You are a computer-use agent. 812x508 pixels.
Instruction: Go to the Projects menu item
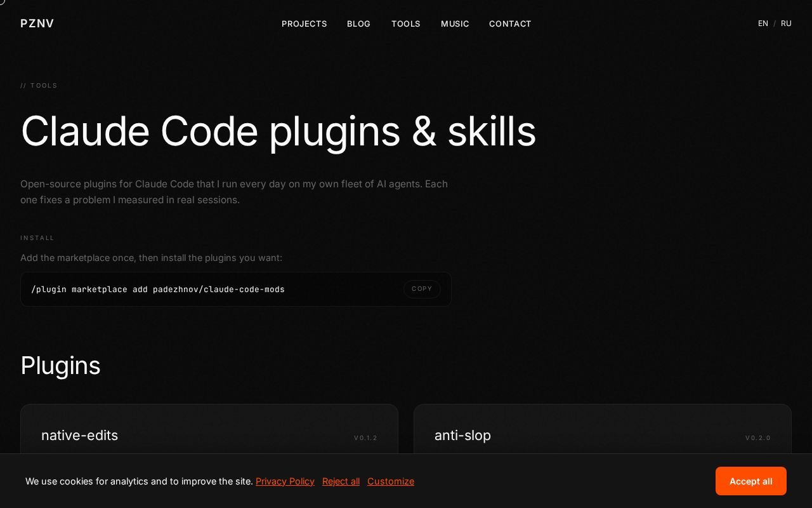(304, 23)
